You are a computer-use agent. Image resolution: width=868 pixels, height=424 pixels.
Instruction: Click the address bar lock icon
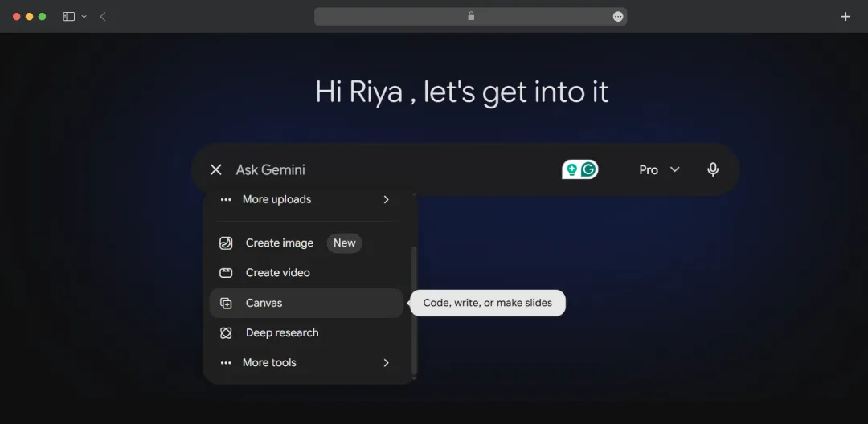pyautogui.click(x=471, y=16)
